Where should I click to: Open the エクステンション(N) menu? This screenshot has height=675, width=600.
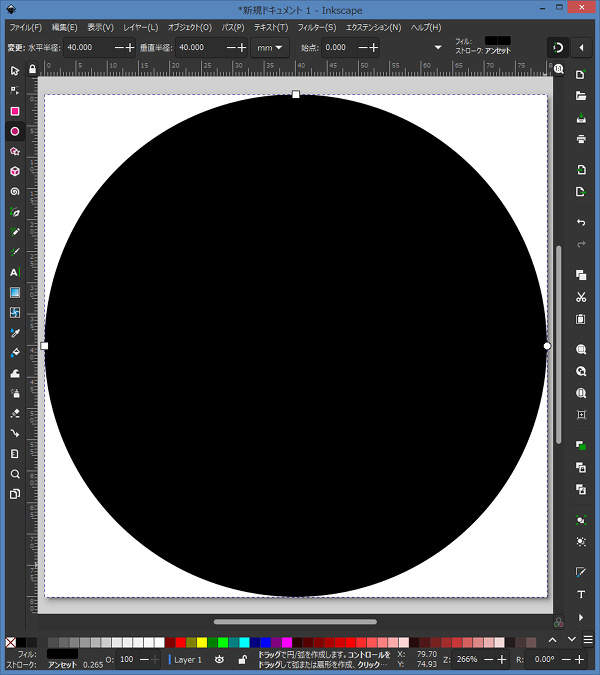coord(373,27)
